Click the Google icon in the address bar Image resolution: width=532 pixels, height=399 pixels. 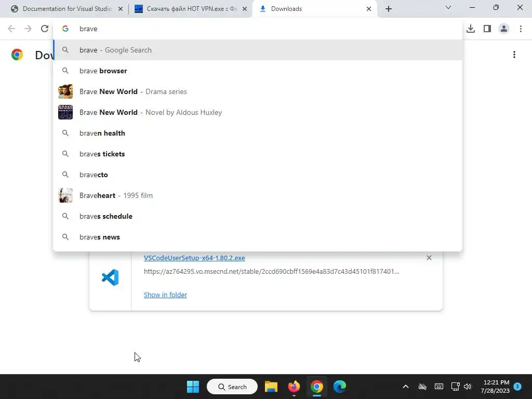point(65,29)
